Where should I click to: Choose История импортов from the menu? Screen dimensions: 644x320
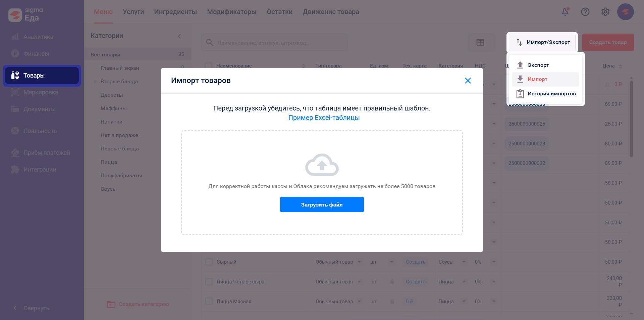pos(551,94)
